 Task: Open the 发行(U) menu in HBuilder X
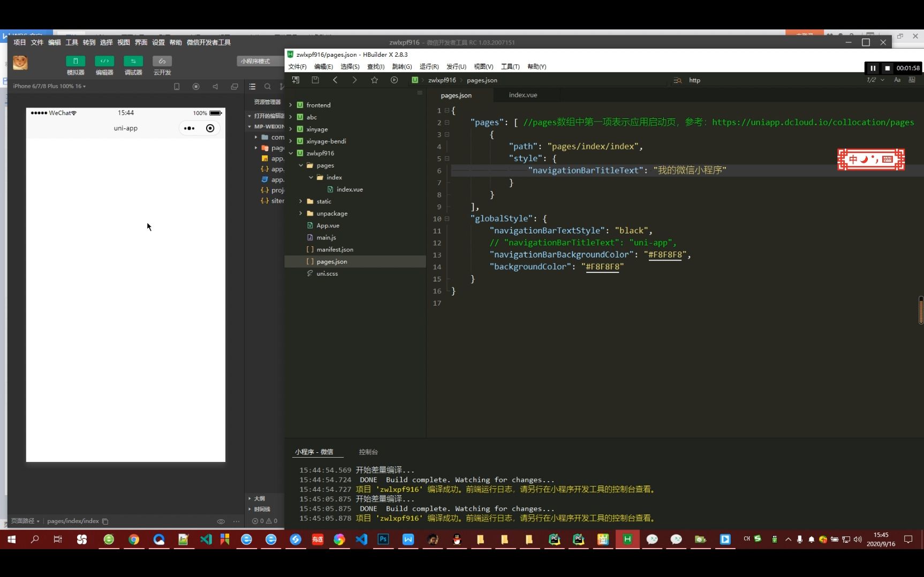457,67
